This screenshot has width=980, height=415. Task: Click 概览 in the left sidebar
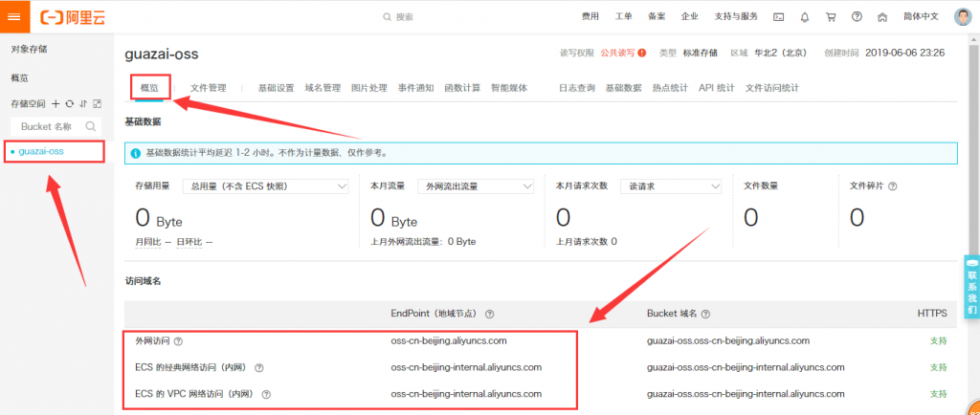pyautogui.click(x=19, y=78)
